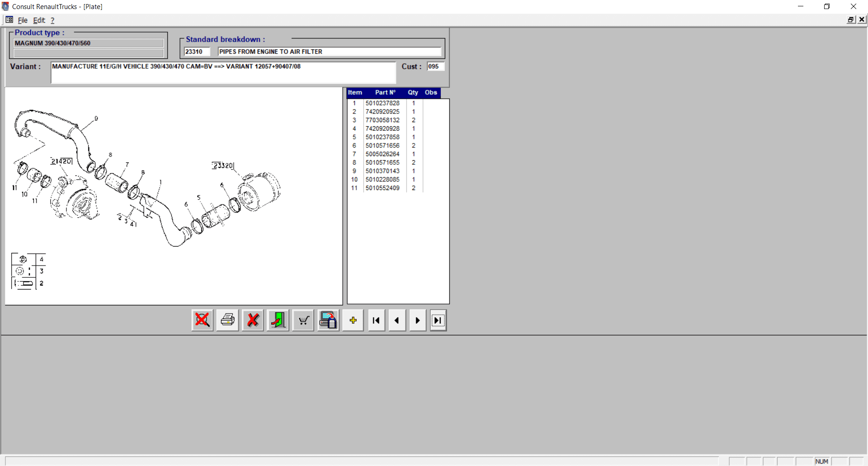This screenshot has height=466, width=868.
Task: Exit plate via green door icon
Action: (278, 320)
